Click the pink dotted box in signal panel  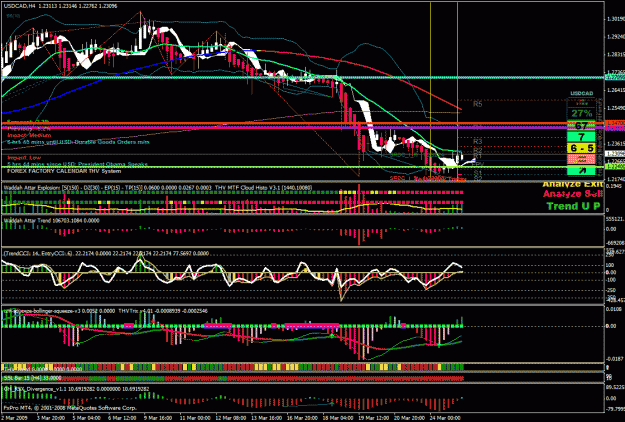[581, 159]
